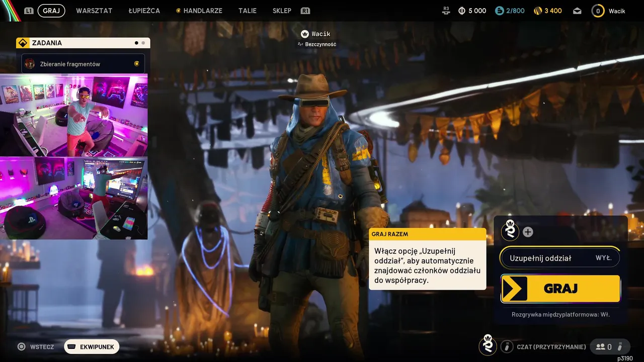
Task: Go back using WSTECZ label
Action: coord(42,347)
